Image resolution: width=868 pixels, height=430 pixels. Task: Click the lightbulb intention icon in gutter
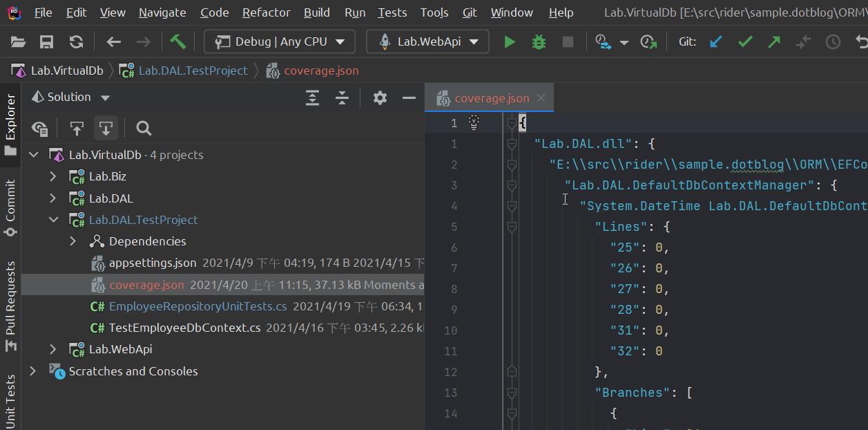[474, 122]
